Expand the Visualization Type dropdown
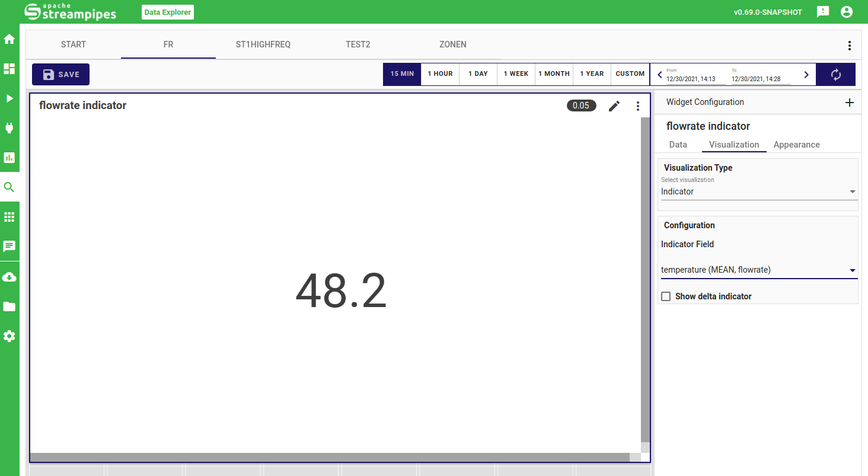This screenshot has height=476, width=868. (759, 192)
